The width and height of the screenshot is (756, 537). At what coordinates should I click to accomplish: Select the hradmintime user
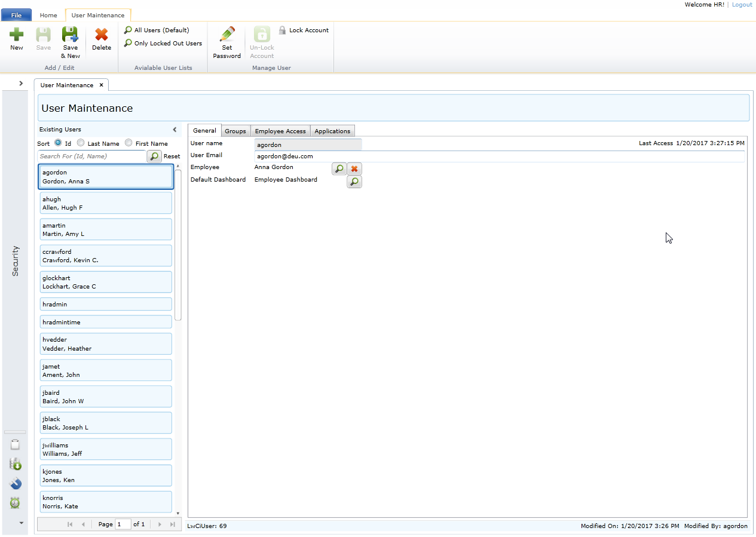click(106, 322)
